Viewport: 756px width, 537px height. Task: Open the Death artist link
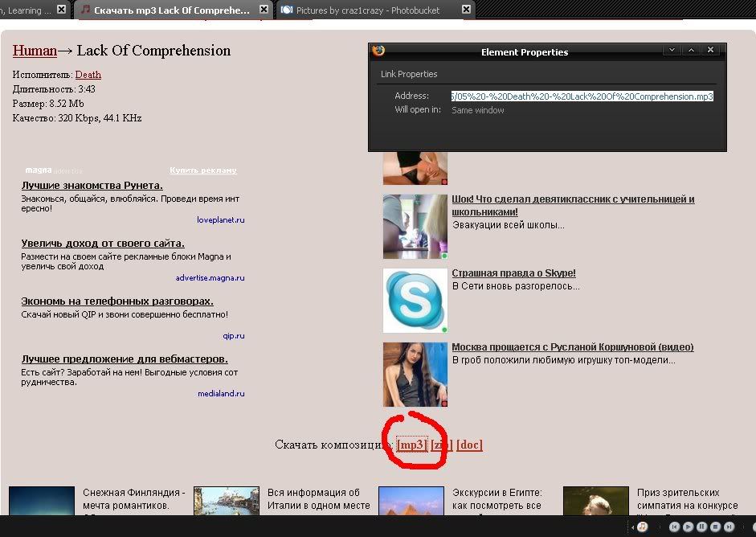(88, 75)
